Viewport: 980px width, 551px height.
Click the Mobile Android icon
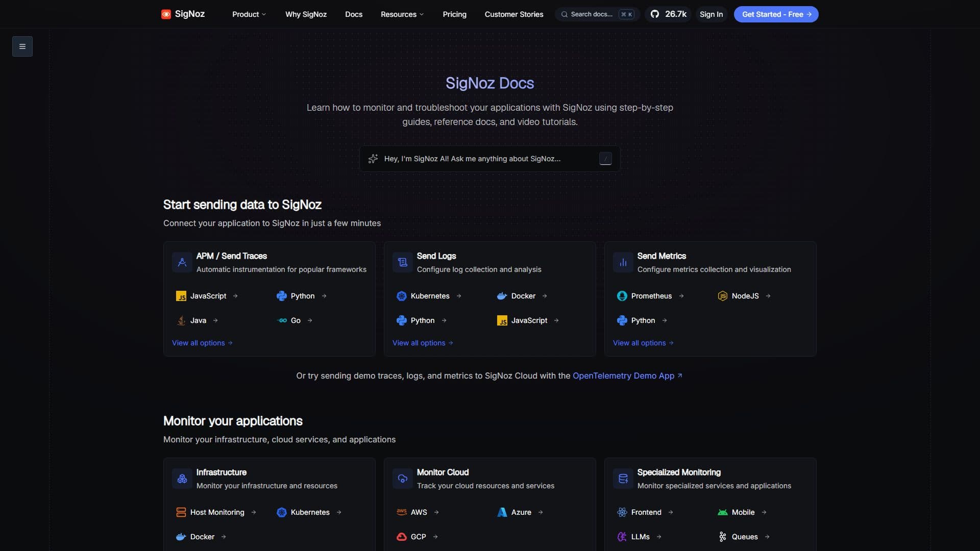[x=723, y=512]
